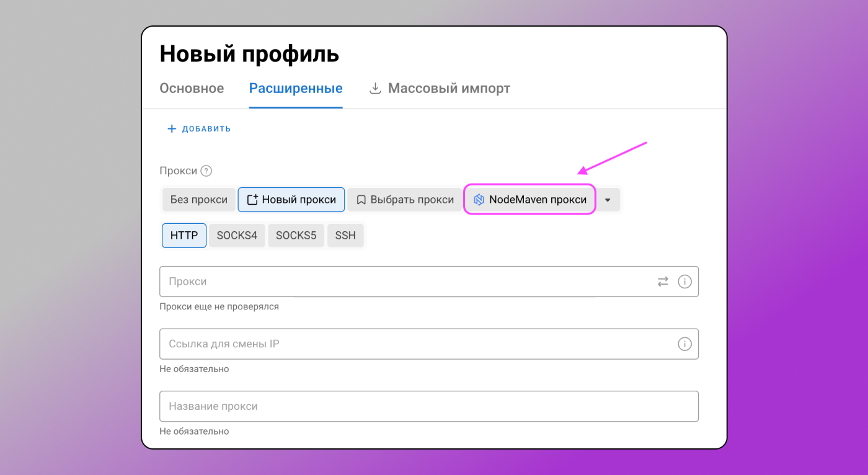Click the download icon on Массовый импорт tab

(x=374, y=88)
